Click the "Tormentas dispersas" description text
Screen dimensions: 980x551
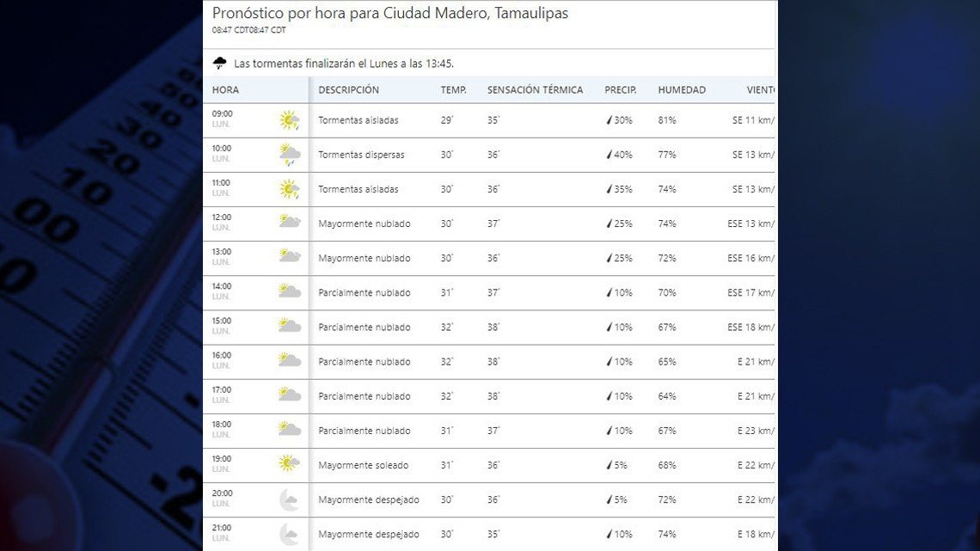point(361,155)
